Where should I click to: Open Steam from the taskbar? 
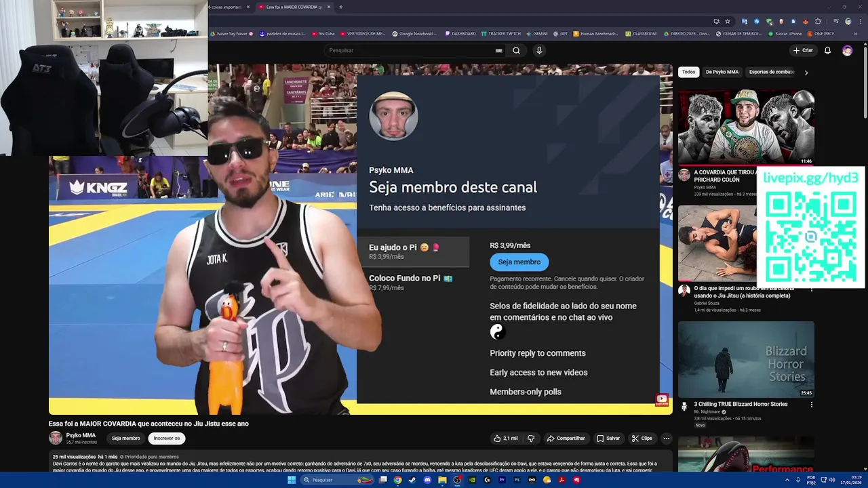[412, 480]
